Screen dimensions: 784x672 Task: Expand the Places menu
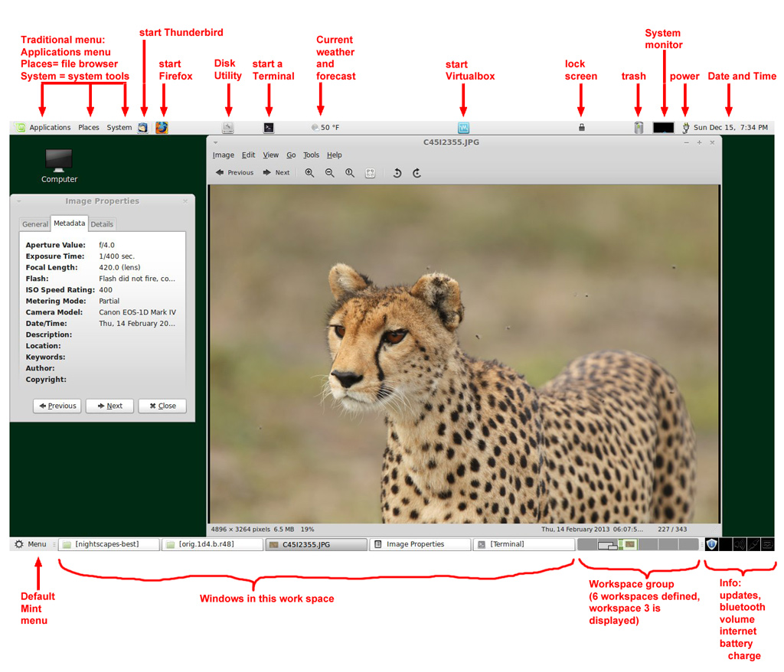pos(89,128)
